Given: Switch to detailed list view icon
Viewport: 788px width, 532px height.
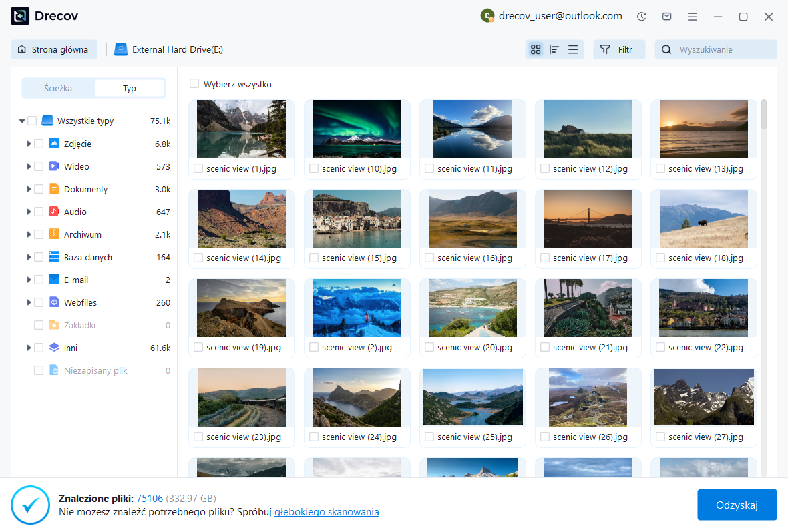Looking at the screenshot, I should tap(554, 49).
